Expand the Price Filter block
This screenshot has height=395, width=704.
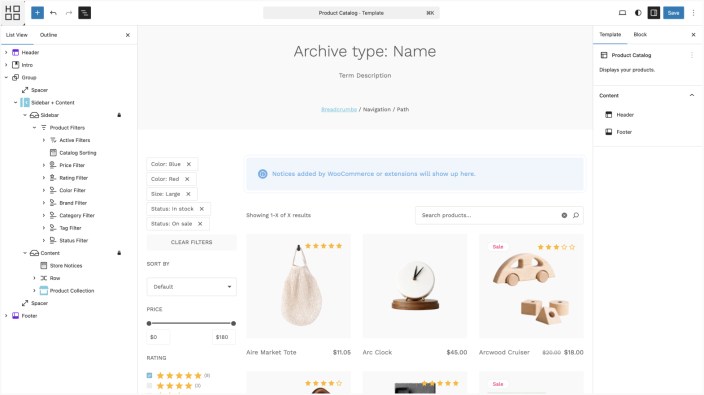(44, 165)
